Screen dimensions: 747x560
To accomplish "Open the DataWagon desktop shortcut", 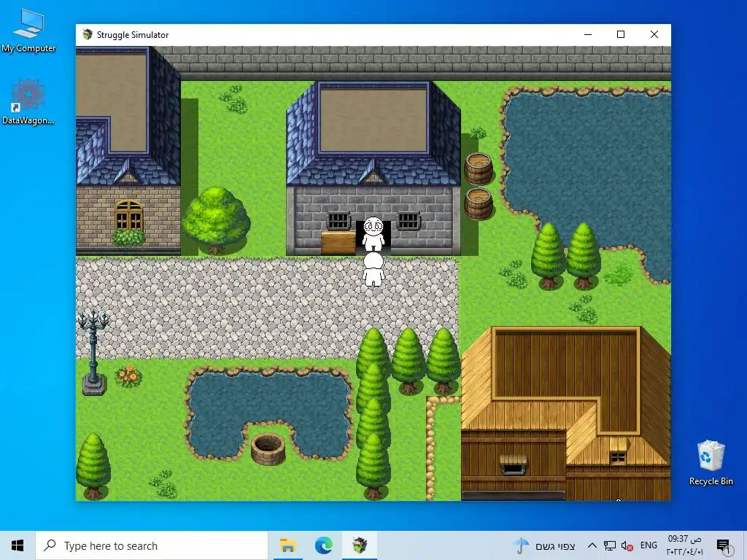I will (x=28, y=102).
